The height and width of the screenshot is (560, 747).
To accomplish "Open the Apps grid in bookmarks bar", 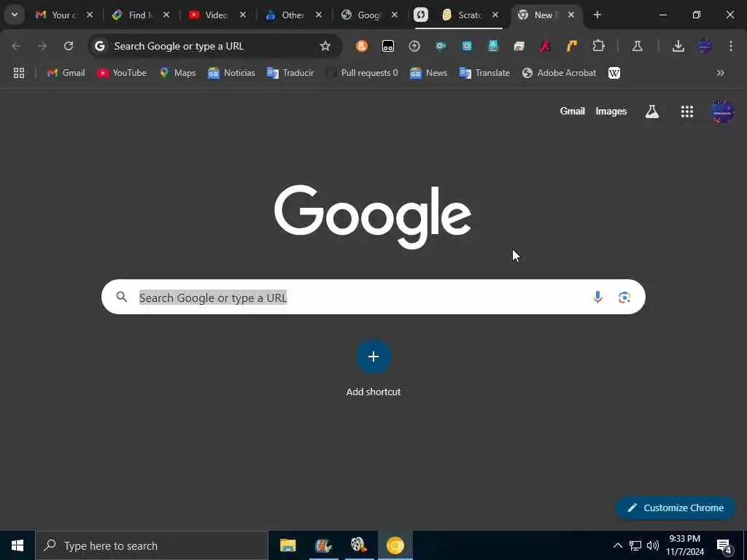I will [19, 73].
